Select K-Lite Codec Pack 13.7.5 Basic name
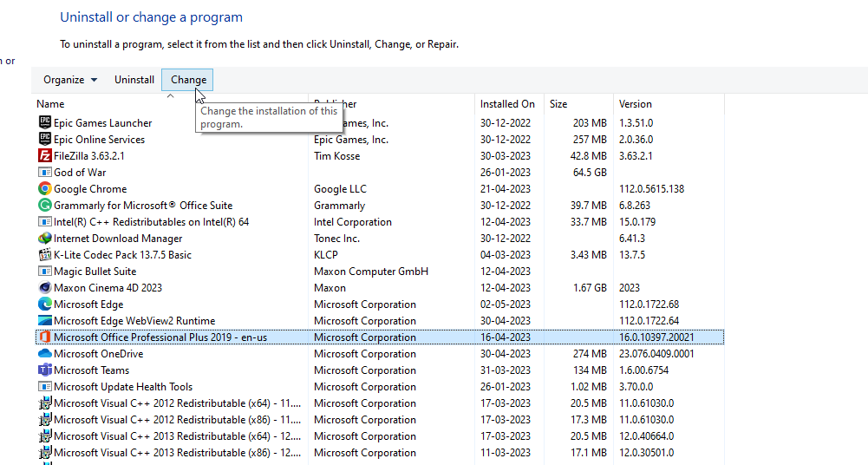 [x=122, y=255]
